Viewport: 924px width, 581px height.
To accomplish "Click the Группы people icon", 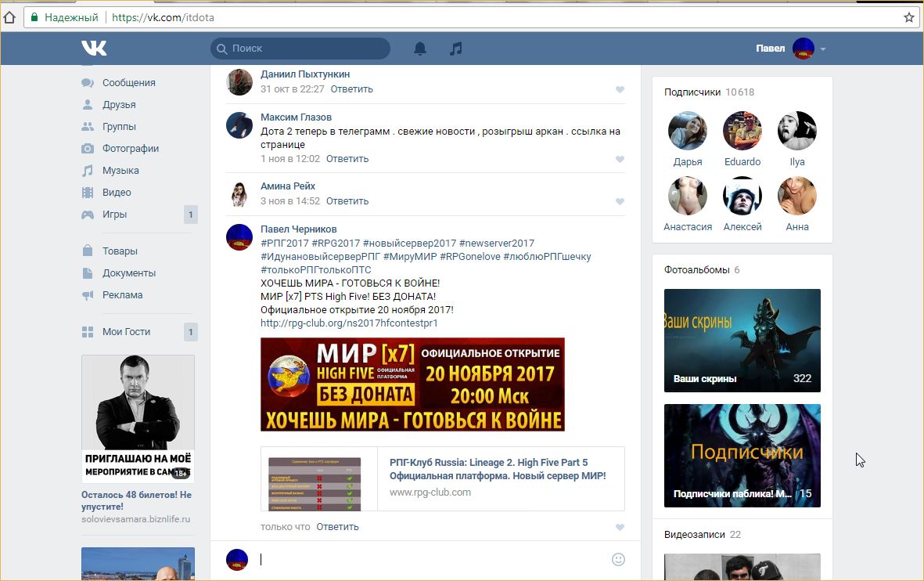I will click(x=88, y=126).
